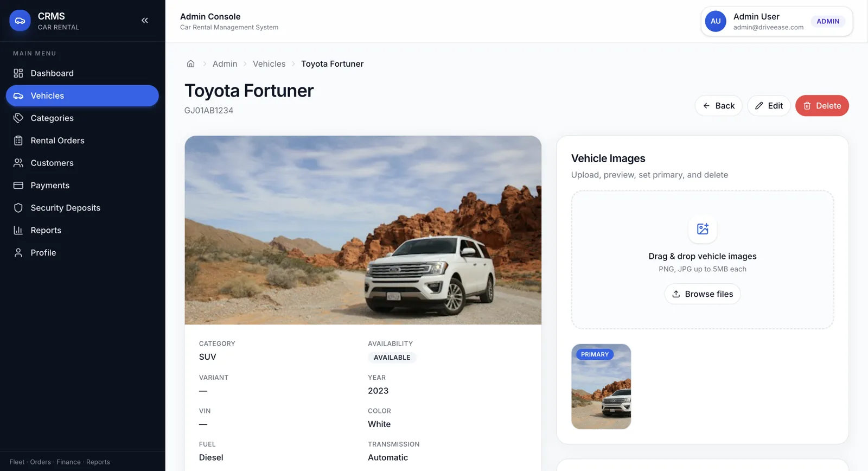This screenshot has width=868, height=471.
Task: Click the CRMS car logo icon
Action: click(20, 21)
